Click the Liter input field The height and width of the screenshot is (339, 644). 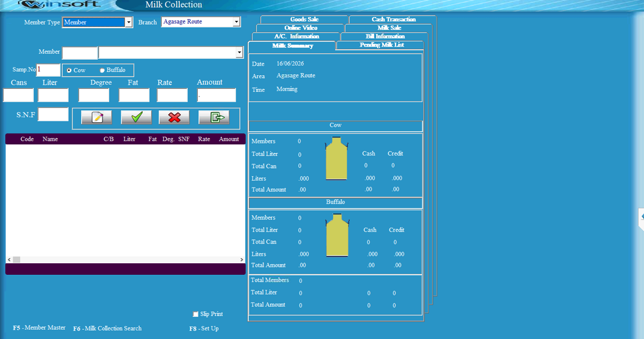click(53, 95)
